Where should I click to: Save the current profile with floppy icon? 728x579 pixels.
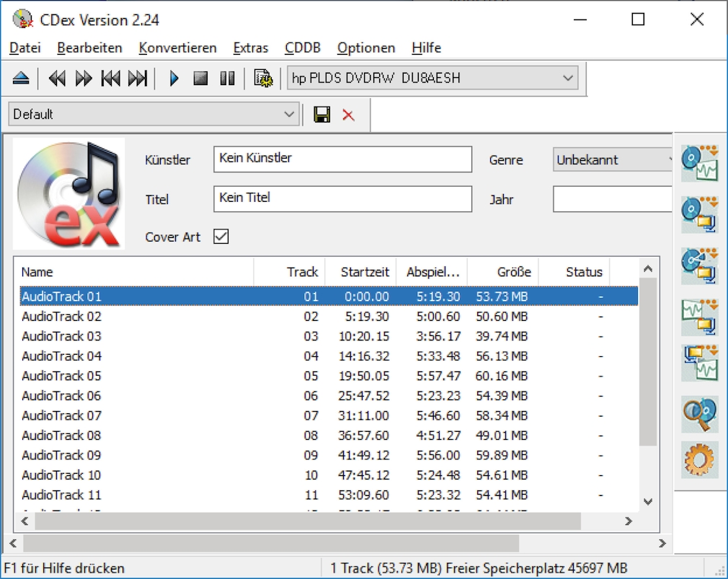click(322, 115)
